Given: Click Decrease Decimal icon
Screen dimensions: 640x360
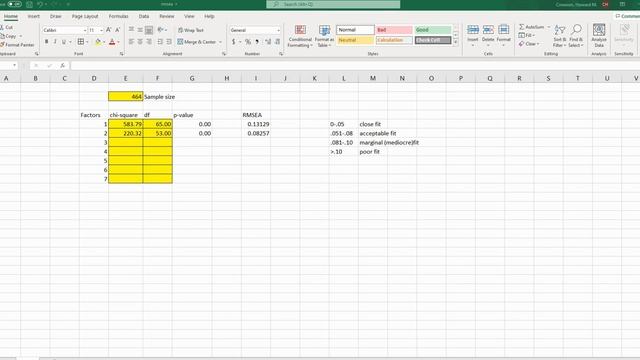Looking at the screenshot, I should [x=277, y=42].
